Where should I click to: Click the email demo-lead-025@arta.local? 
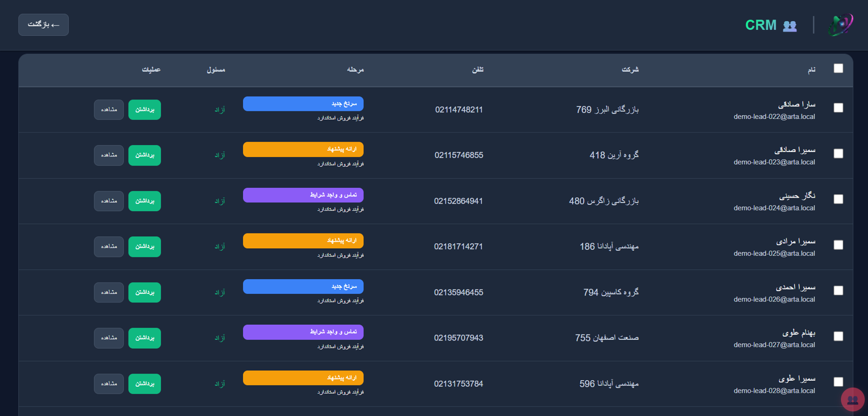point(774,254)
